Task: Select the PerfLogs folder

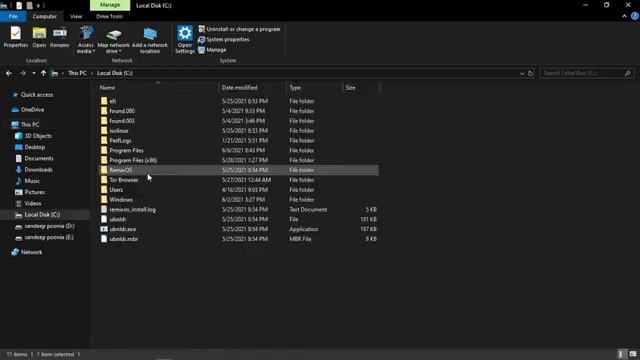Action: (120, 140)
